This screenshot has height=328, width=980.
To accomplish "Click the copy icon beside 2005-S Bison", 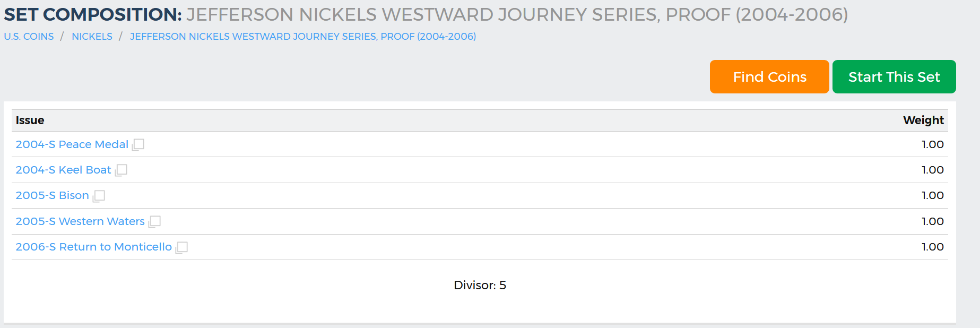I will (x=99, y=196).
